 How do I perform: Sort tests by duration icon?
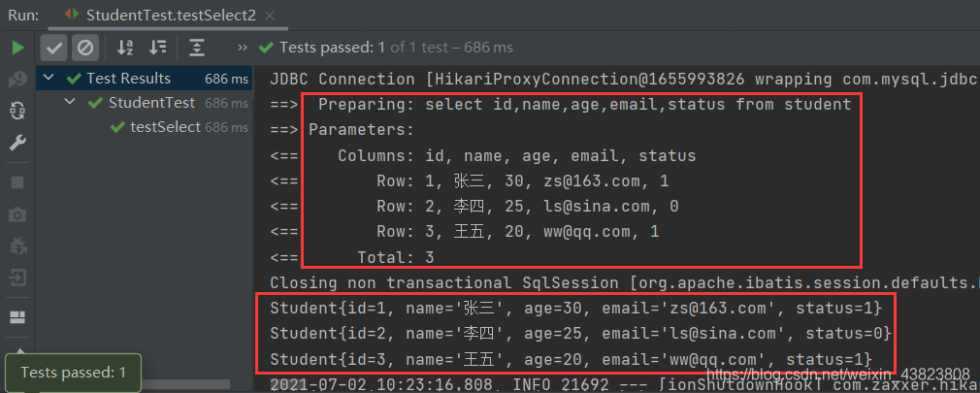click(157, 48)
